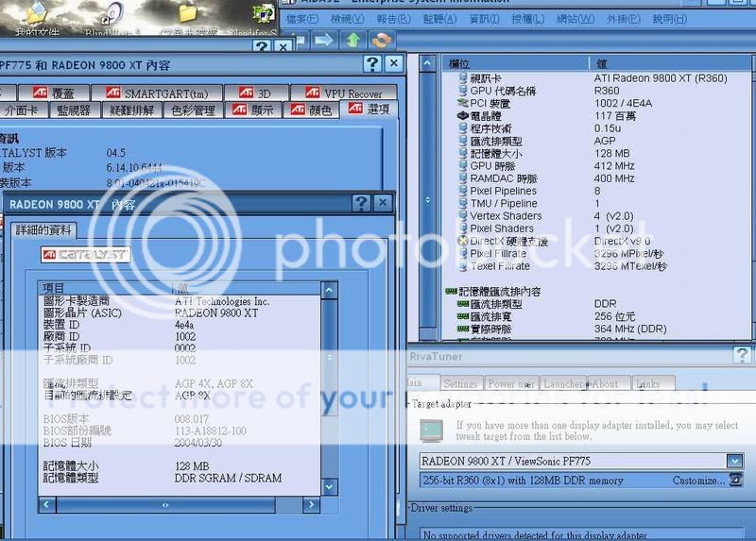Select the 詳細的資料 tab

pos(43,229)
